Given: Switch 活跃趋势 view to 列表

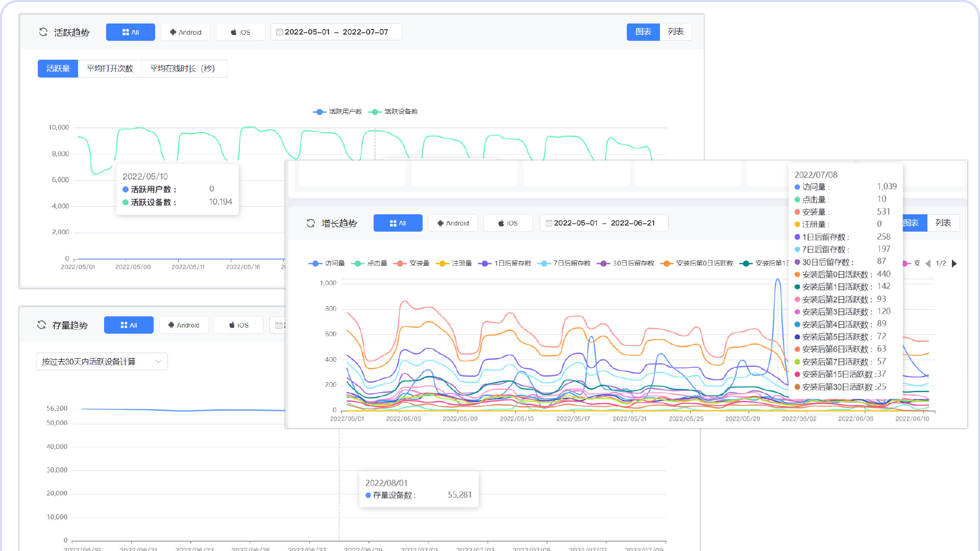Looking at the screenshot, I should pyautogui.click(x=675, y=32).
